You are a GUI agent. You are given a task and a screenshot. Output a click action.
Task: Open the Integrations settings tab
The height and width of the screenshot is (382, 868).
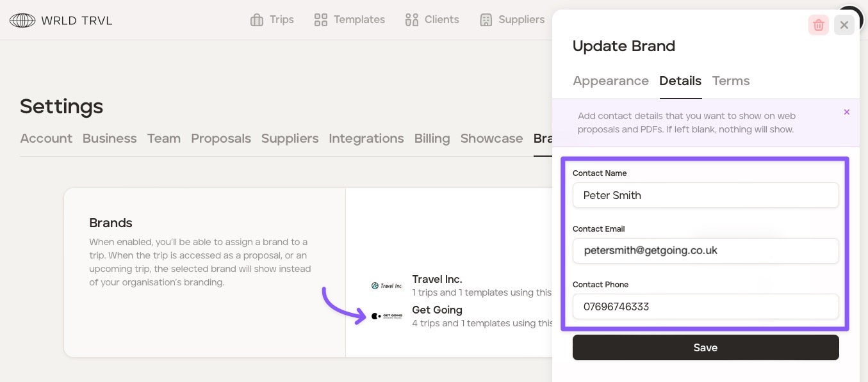pos(366,138)
